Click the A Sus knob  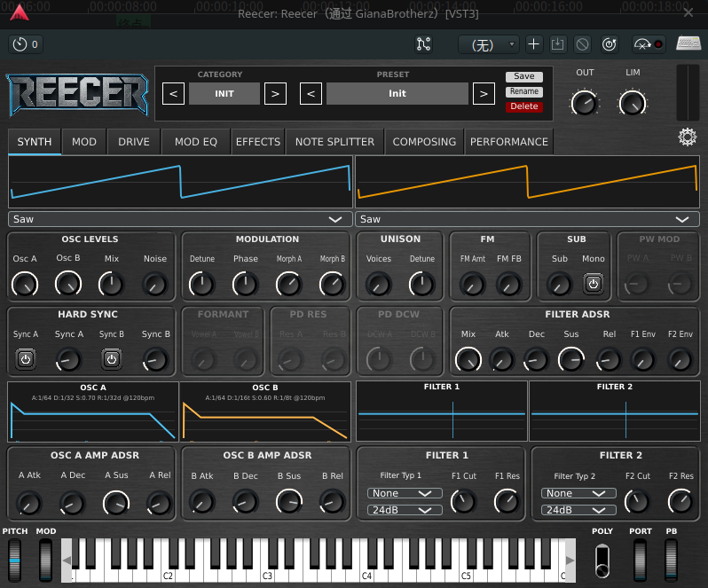tap(116, 502)
